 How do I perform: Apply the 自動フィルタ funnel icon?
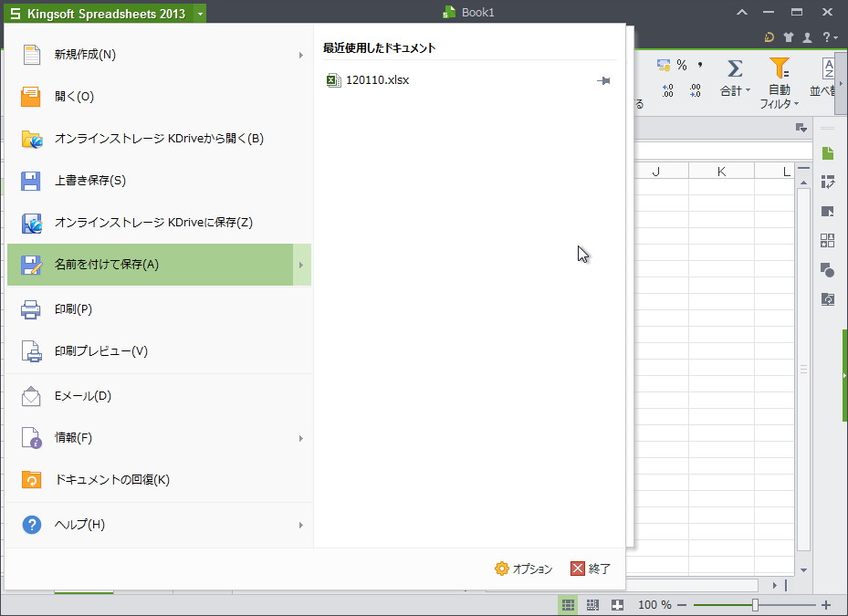[779, 68]
